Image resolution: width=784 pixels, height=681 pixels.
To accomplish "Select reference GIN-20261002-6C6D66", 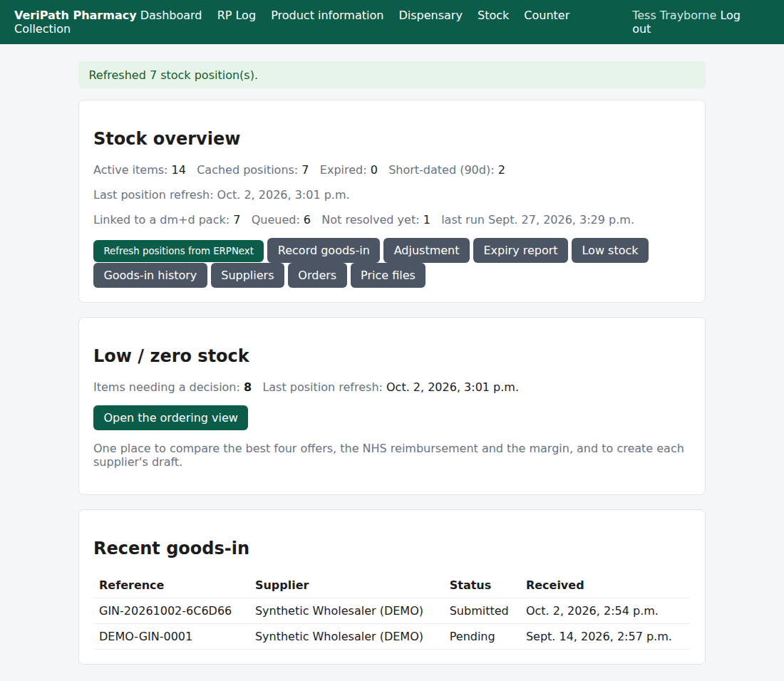I will 165,611.
